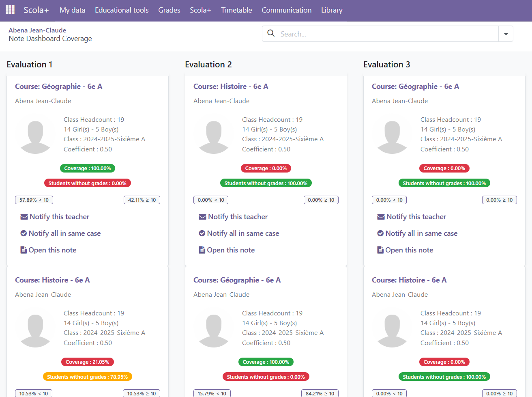Click document icon in Evaluation 1 Géographie card
Viewport: 532px width, 397px height.
coord(24,250)
